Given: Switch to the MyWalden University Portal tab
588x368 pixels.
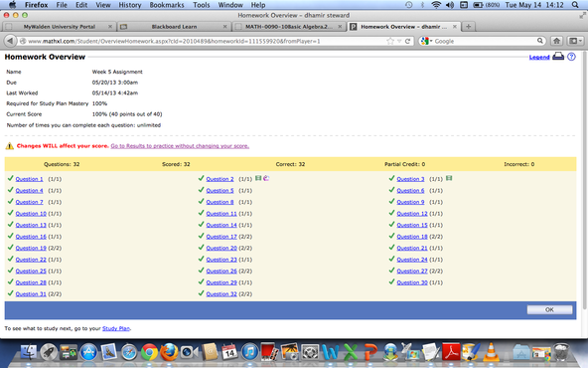Looking at the screenshot, I should tap(60, 27).
